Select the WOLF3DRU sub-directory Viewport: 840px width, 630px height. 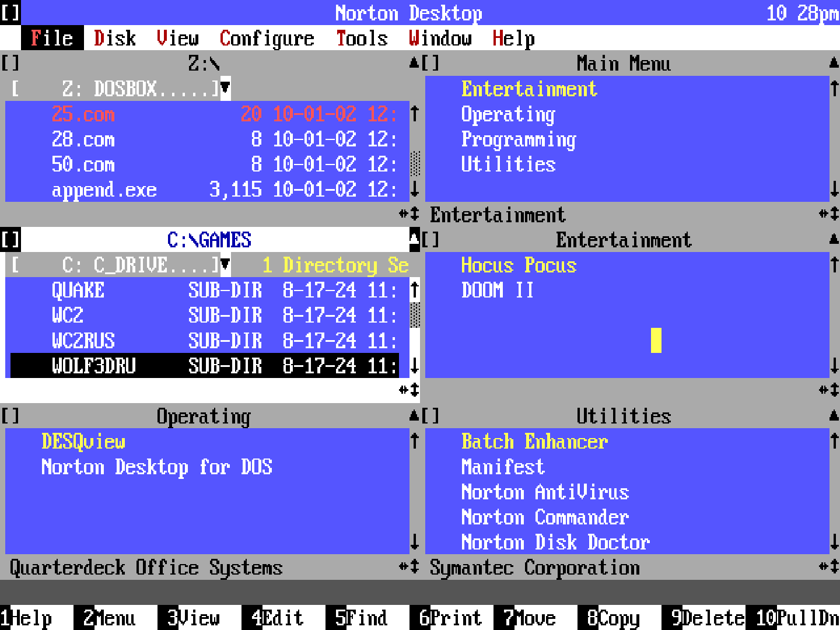pos(205,365)
